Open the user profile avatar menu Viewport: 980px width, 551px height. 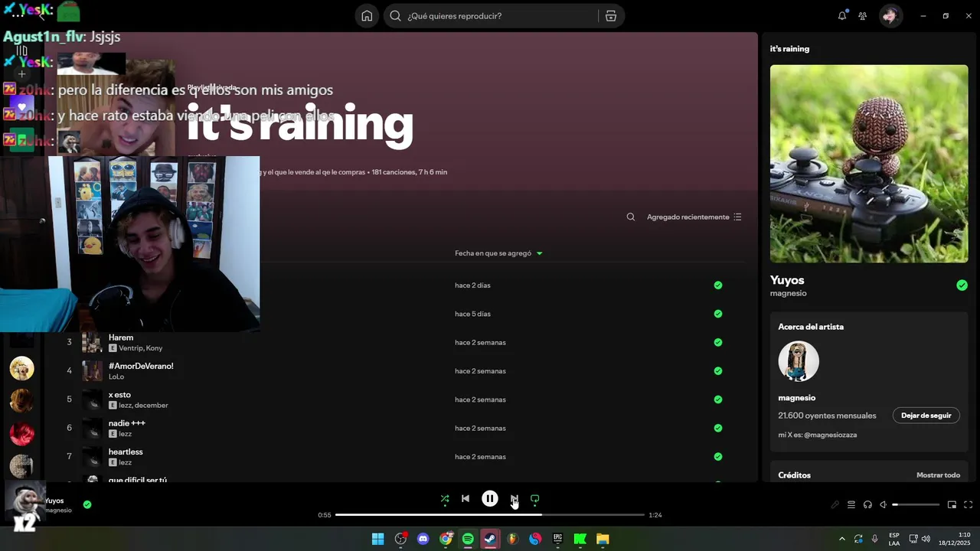coord(890,16)
